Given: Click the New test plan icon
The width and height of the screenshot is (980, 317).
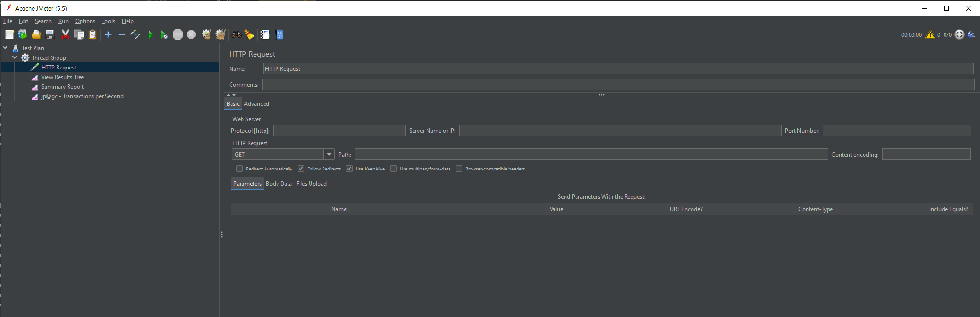Looking at the screenshot, I should pyautogui.click(x=10, y=34).
